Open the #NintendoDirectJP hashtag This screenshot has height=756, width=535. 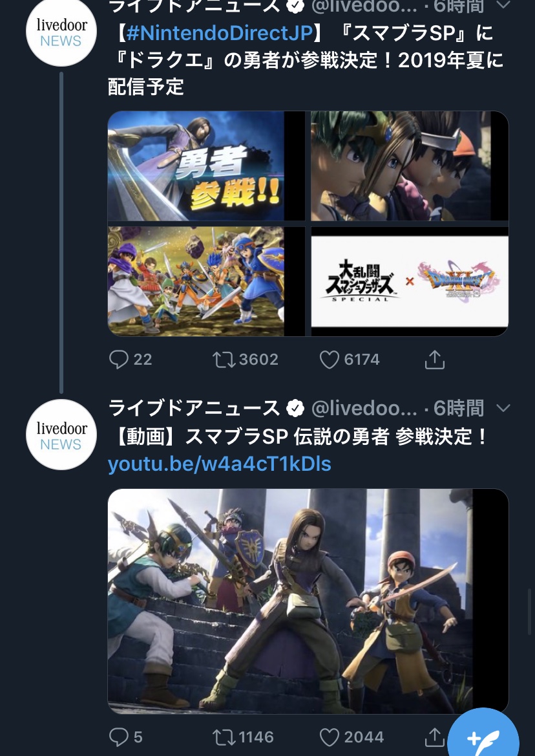tap(219, 33)
